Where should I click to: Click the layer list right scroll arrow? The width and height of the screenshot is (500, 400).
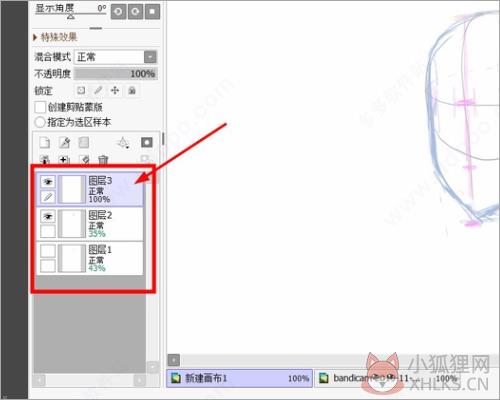(x=140, y=380)
